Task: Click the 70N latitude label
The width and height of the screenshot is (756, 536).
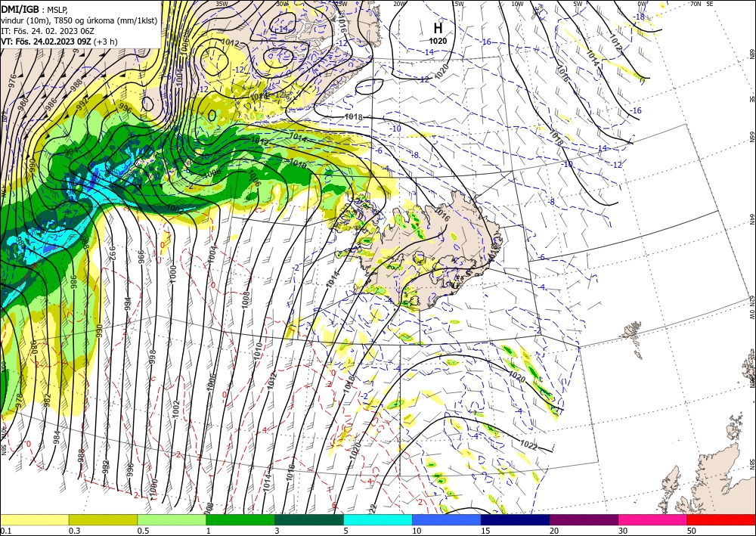Action: click(696, 4)
